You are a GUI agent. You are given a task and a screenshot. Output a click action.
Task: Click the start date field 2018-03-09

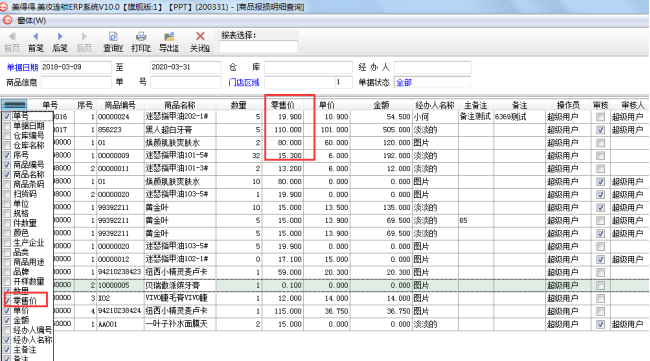tap(76, 67)
